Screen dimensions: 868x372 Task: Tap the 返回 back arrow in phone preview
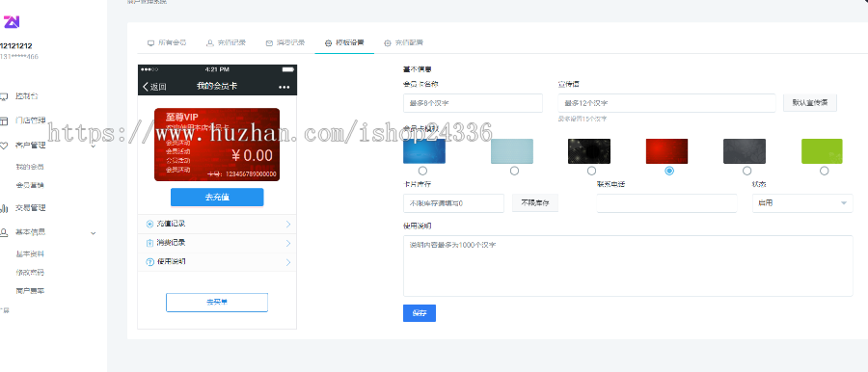pyautogui.click(x=146, y=87)
